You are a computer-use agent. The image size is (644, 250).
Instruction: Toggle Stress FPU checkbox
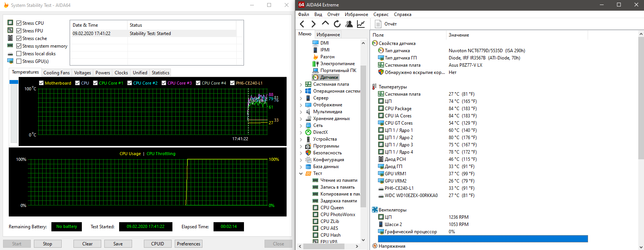pyautogui.click(x=19, y=31)
